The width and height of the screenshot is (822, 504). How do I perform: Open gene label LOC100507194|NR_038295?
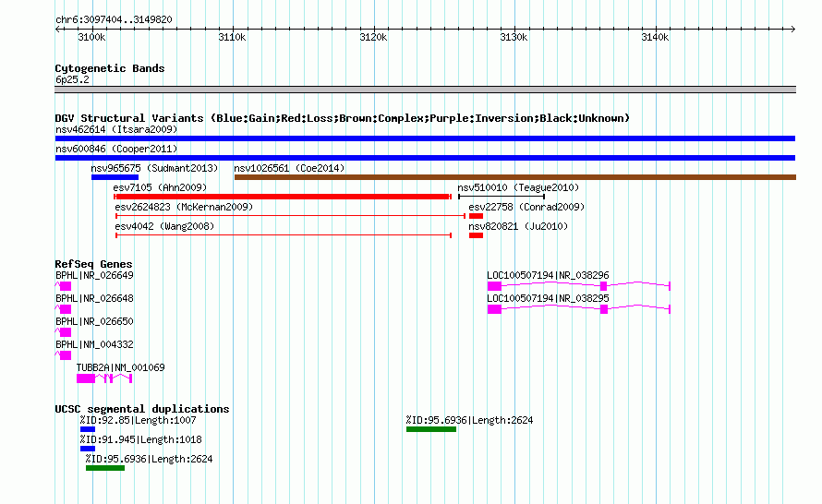(548, 298)
